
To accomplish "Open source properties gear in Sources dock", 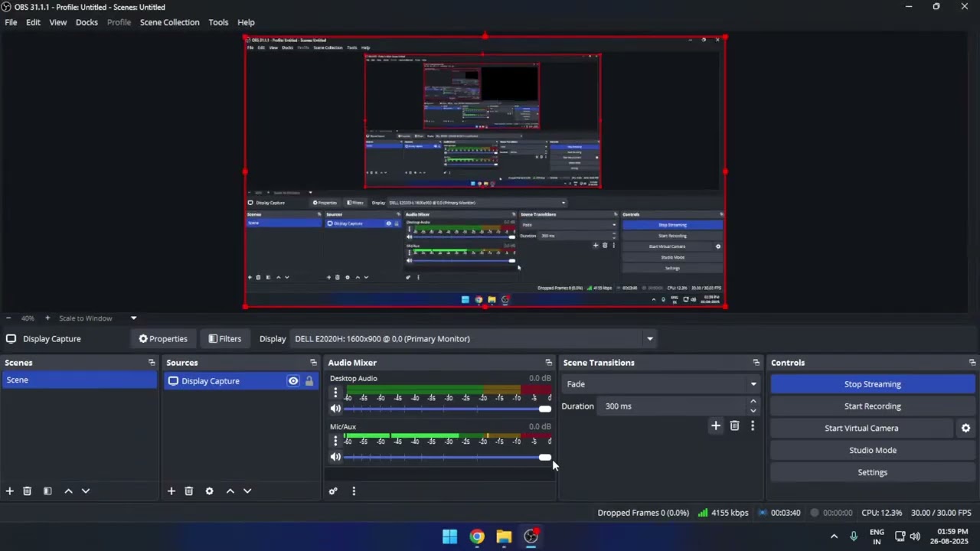I will [209, 491].
